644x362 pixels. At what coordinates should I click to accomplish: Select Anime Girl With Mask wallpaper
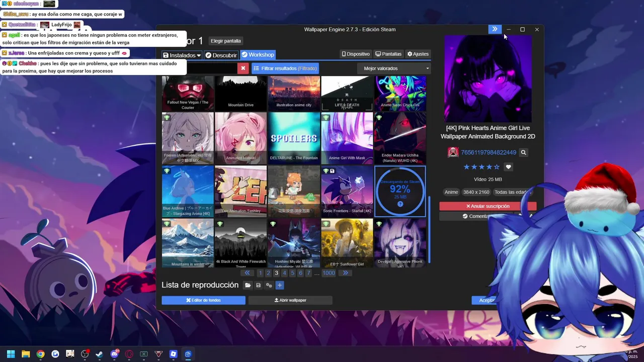pyautogui.click(x=347, y=138)
